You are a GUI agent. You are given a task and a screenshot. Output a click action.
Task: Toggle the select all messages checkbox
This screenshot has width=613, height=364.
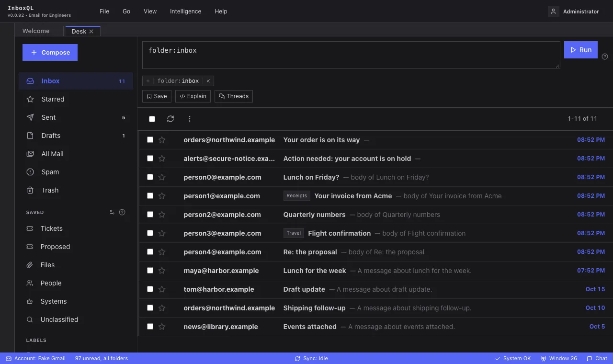pyautogui.click(x=152, y=119)
